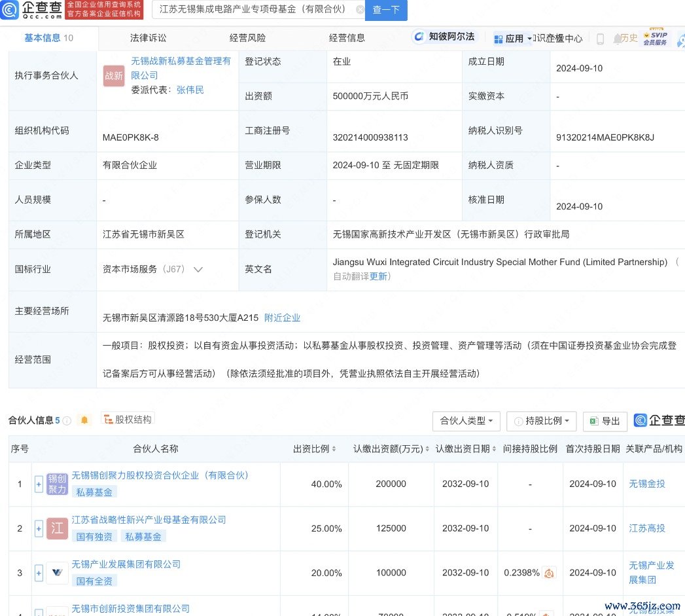Click the 锡创聚力 logo thumbnail
Image resolution: width=685 pixels, height=616 pixels.
point(57,484)
